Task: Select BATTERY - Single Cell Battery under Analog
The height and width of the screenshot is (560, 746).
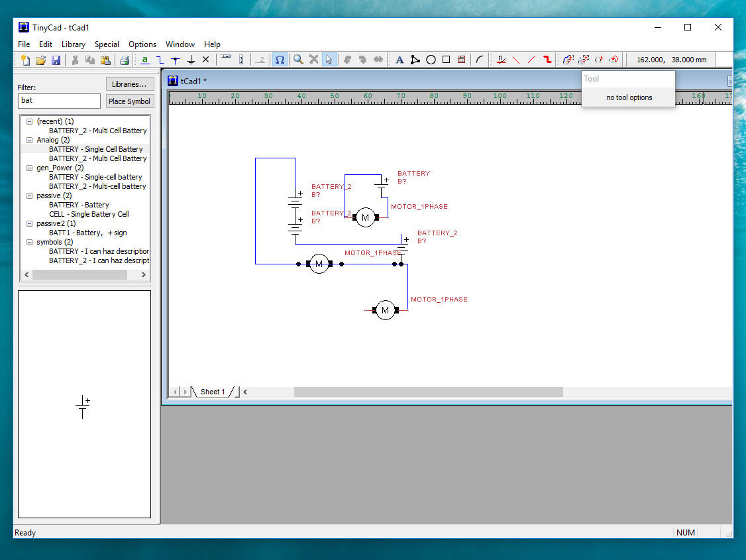Action: click(95, 149)
